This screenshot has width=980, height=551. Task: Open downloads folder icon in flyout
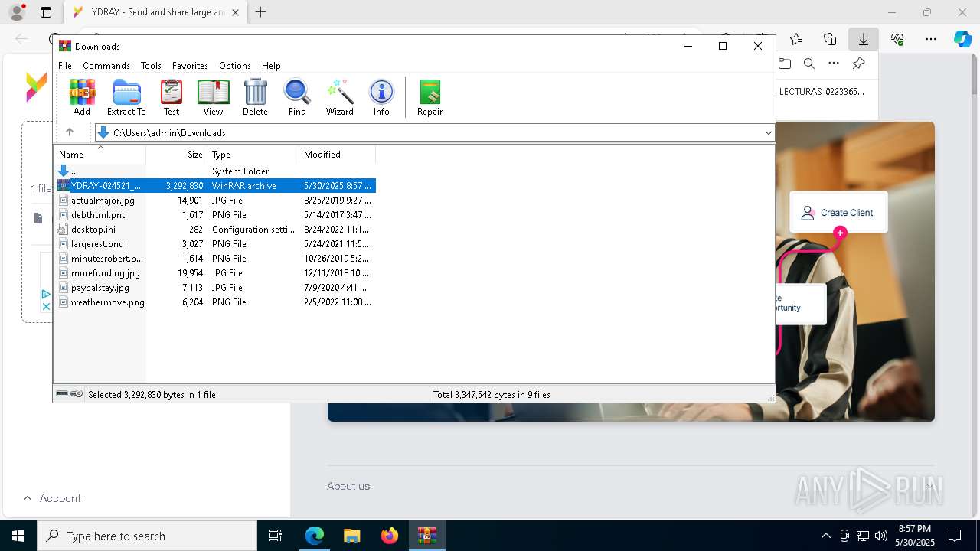(x=785, y=64)
